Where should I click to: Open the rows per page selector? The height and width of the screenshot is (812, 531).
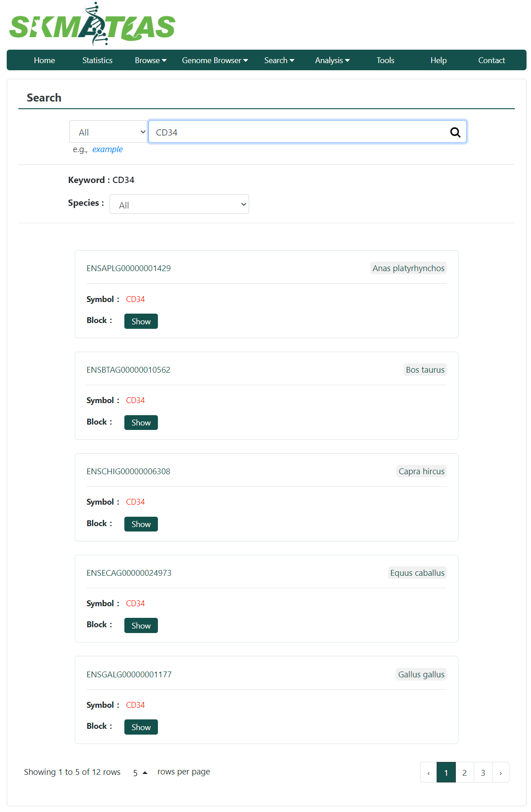140,773
